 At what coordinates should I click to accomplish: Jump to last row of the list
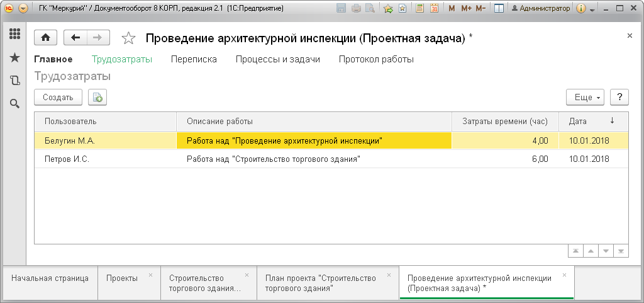coord(621,251)
